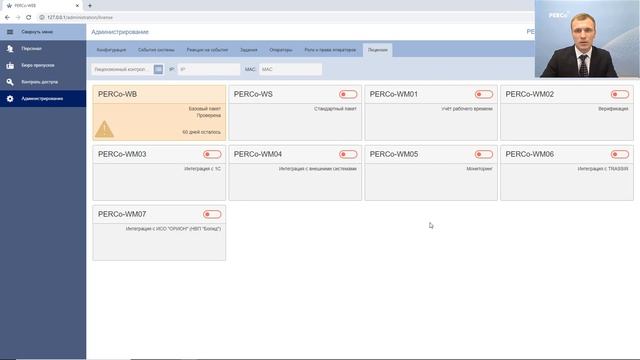Click "Мониторинг" description on PERCo-WM05
The image size is (640, 360).
(480, 169)
